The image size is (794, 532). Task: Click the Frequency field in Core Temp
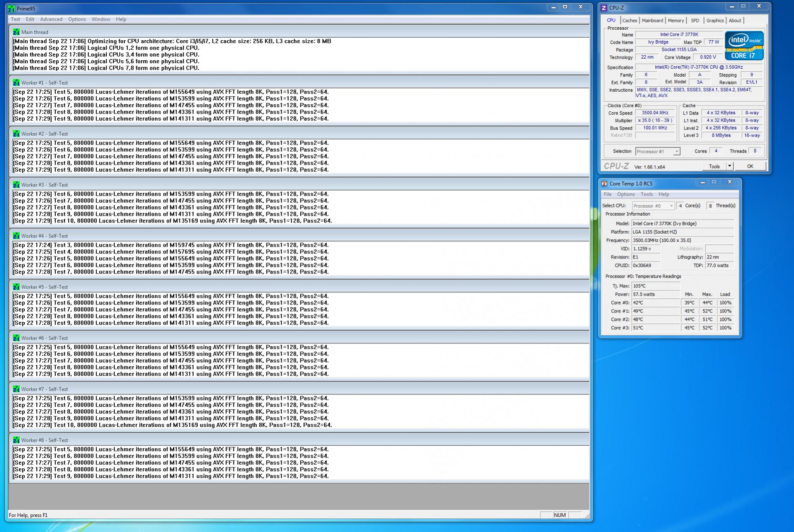[x=683, y=240]
